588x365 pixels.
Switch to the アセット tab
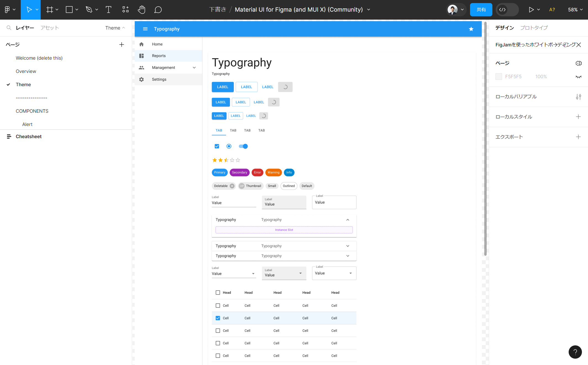coord(50,28)
